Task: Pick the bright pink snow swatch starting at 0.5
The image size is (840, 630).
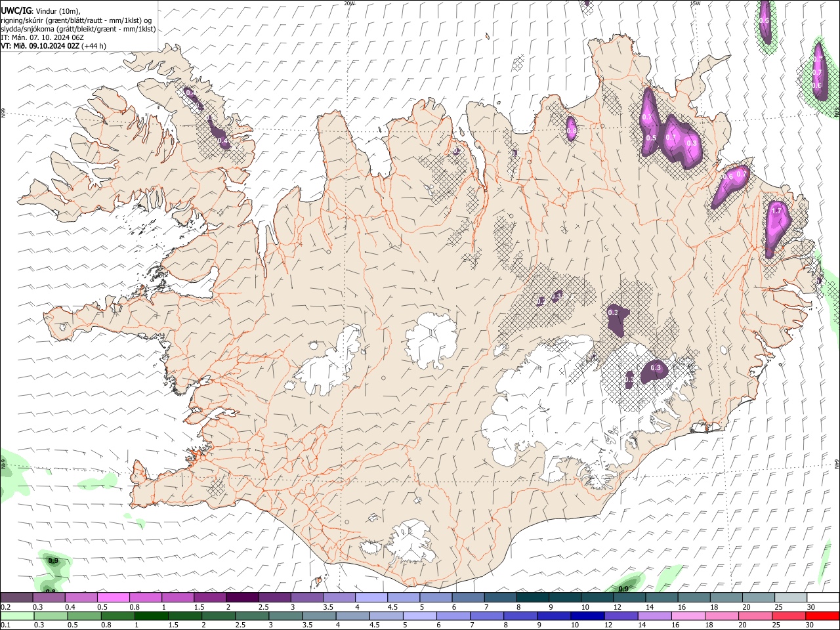Action: click(x=113, y=597)
